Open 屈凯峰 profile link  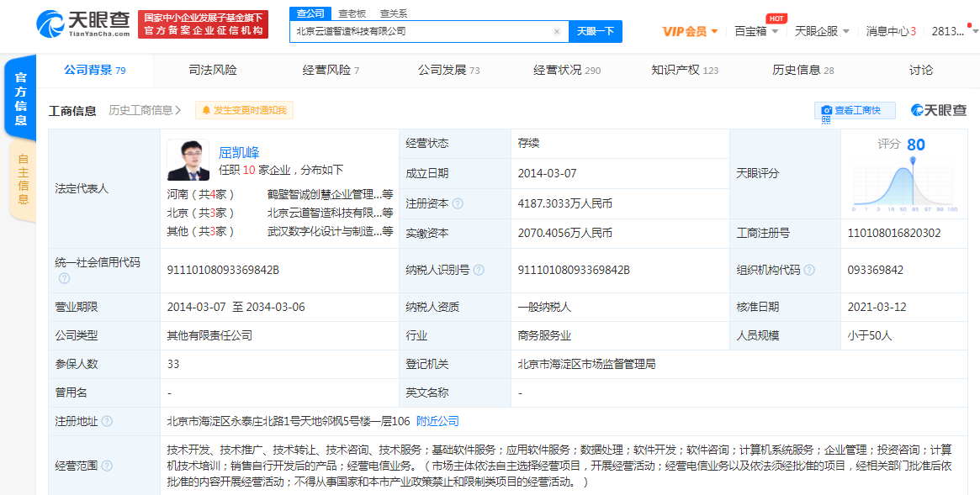239,152
